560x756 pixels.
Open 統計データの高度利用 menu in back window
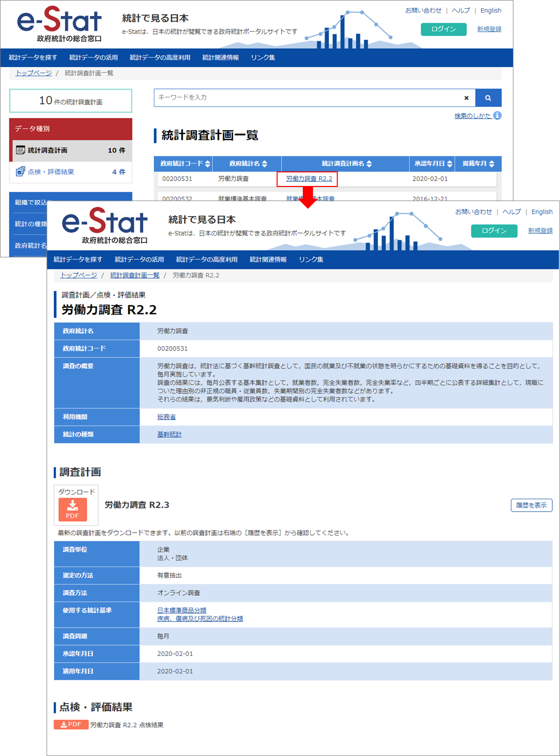tap(160, 57)
